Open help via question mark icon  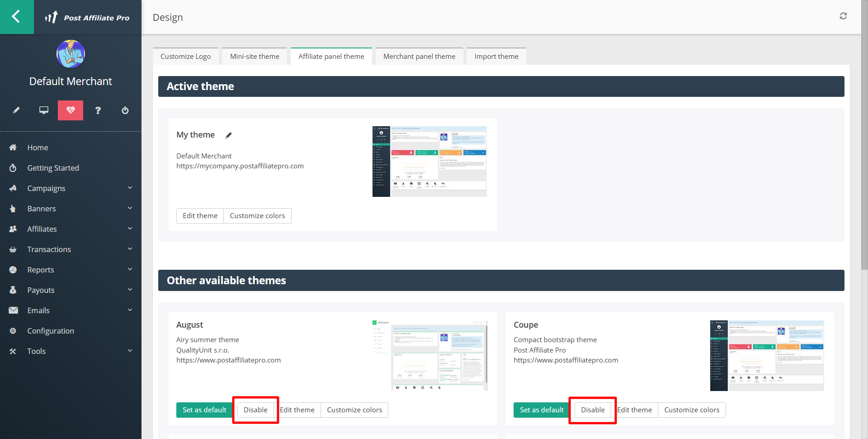[98, 110]
